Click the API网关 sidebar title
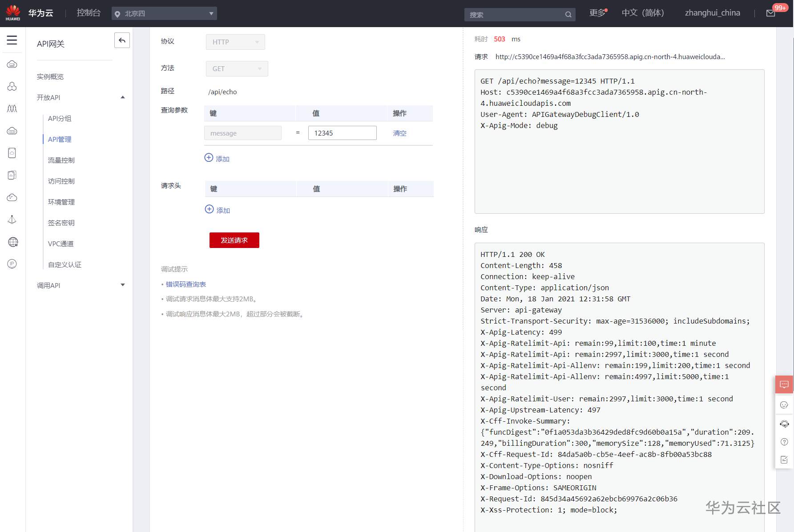The height and width of the screenshot is (532, 794). pyautogui.click(x=51, y=44)
